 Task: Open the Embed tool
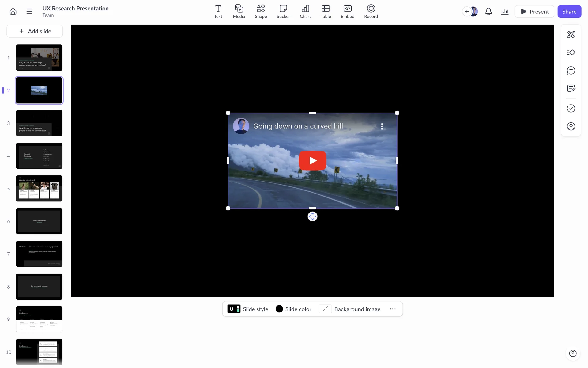(x=347, y=12)
